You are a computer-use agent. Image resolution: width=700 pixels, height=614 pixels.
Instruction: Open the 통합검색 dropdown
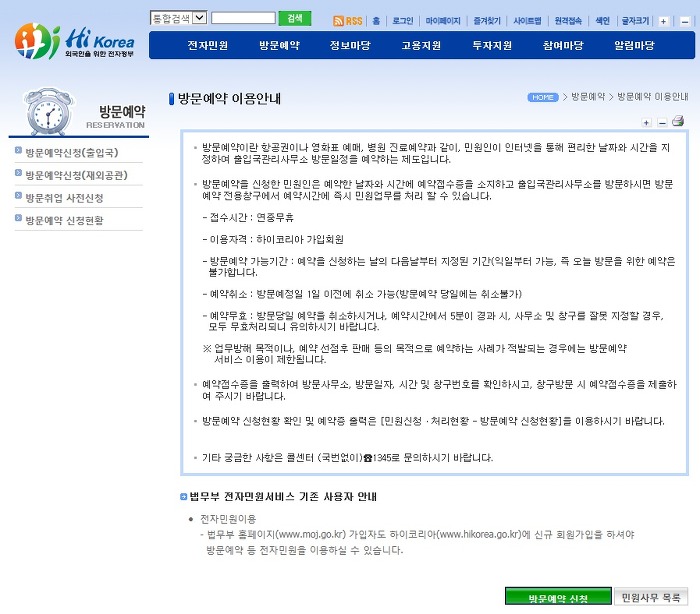(178, 18)
